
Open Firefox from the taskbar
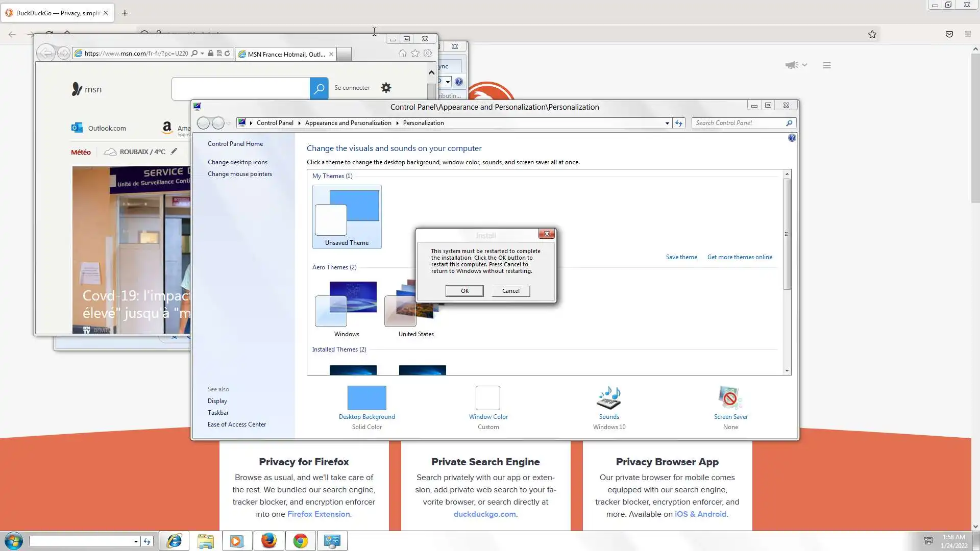point(269,541)
